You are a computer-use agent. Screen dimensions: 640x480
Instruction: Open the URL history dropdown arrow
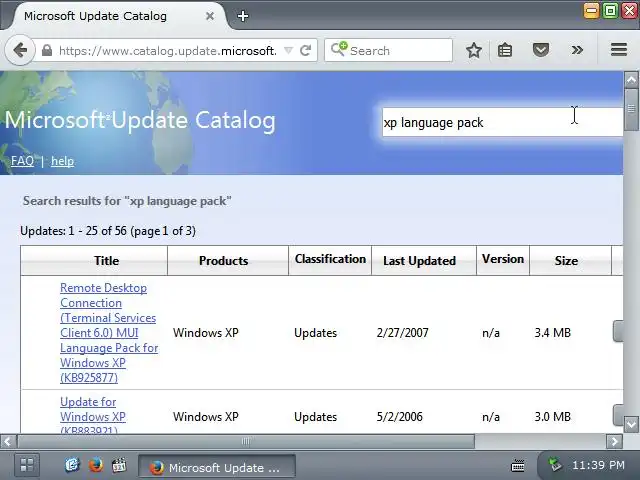288,50
